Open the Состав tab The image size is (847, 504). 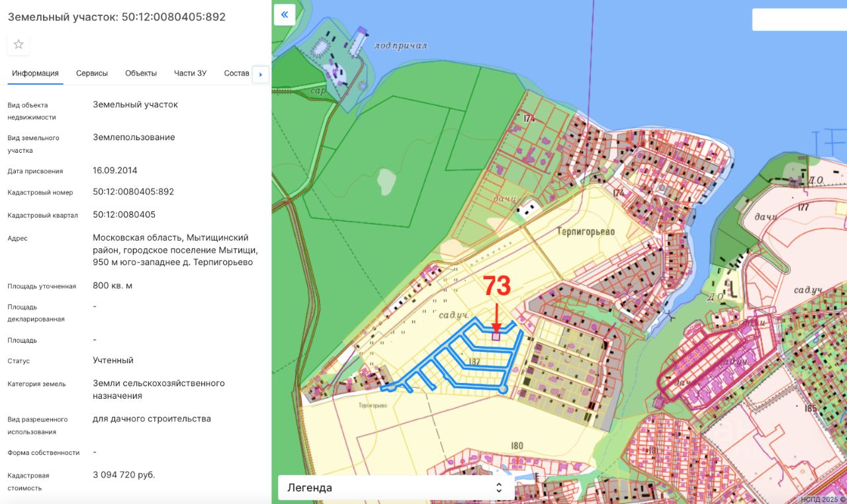click(237, 73)
